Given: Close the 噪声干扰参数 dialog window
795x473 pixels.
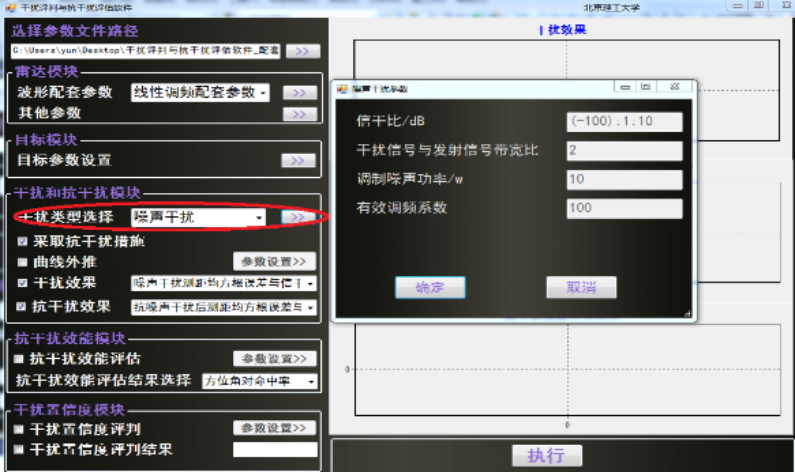Looking at the screenshot, I should point(675,88).
